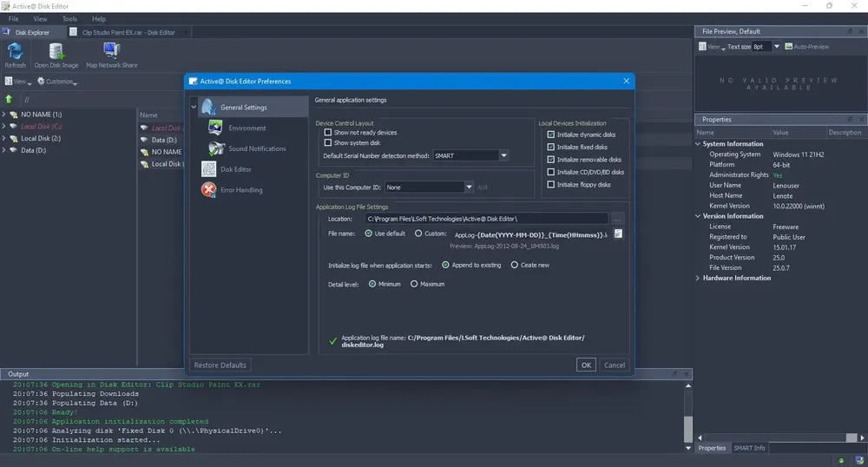Open Disk Image from toolbar
Viewport: 868px width, 467px height.
point(56,51)
